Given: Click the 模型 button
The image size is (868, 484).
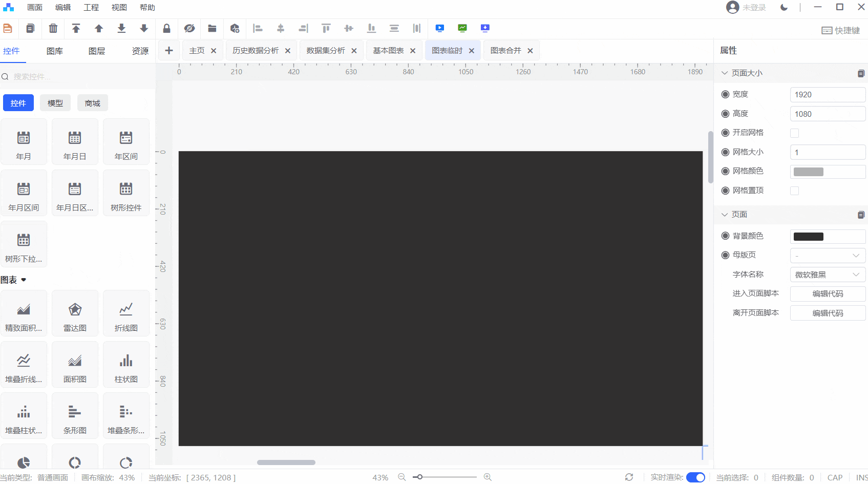Looking at the screenshot, I should tap(55, 103).
